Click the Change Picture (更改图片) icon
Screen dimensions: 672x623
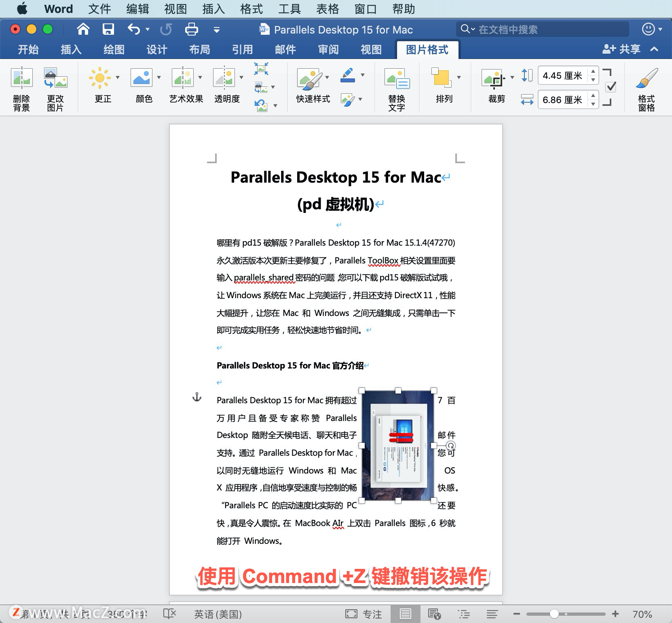[55, 78]
